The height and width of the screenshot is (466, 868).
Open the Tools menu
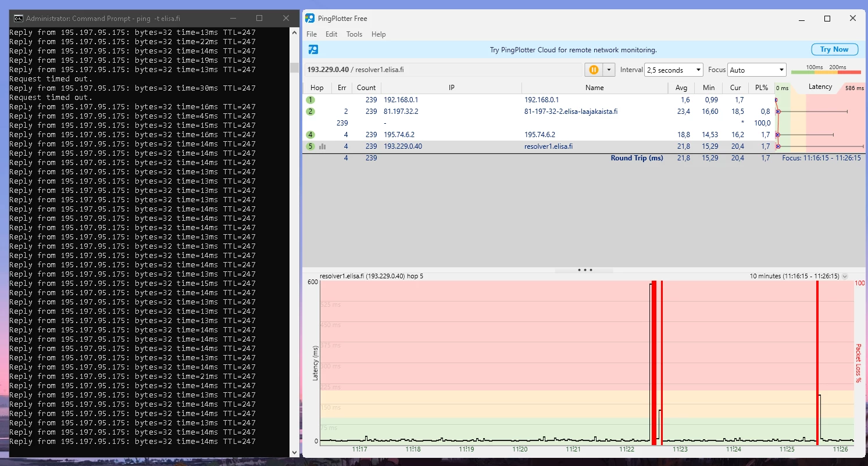coord(354,34)
